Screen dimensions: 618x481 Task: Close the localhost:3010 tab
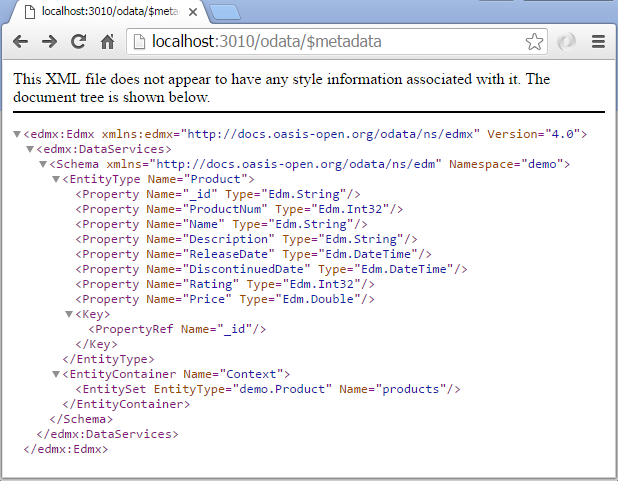pos(193,12)
